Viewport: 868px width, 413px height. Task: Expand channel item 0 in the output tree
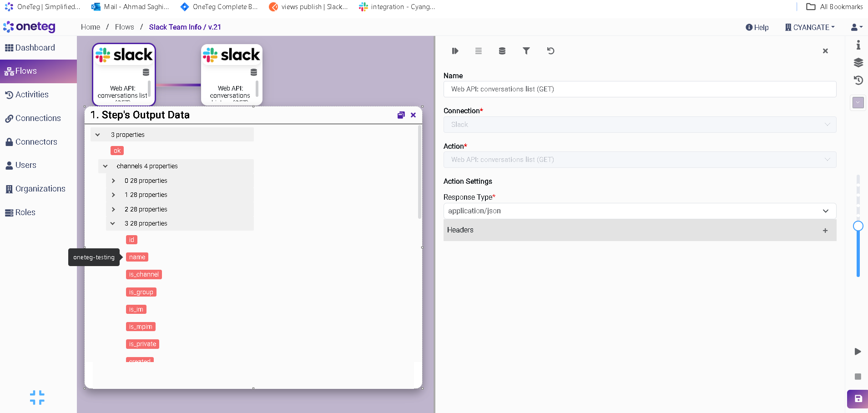[x=113, y=181]
